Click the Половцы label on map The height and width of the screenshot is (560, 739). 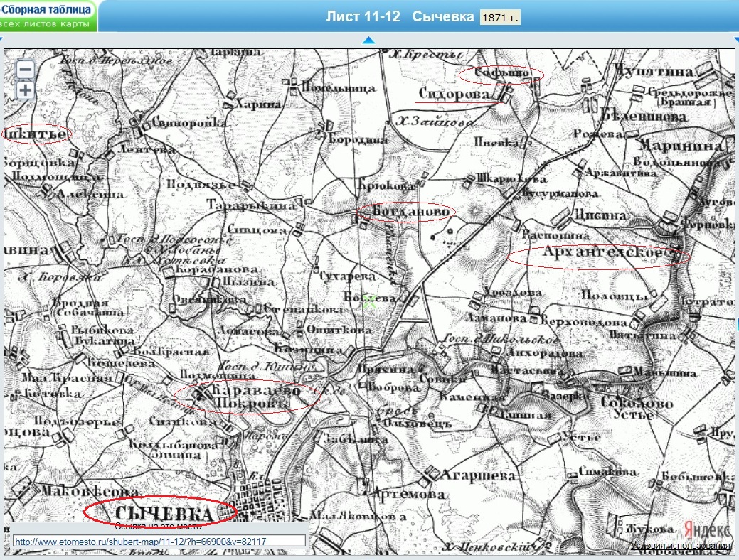tap(614, 296)
